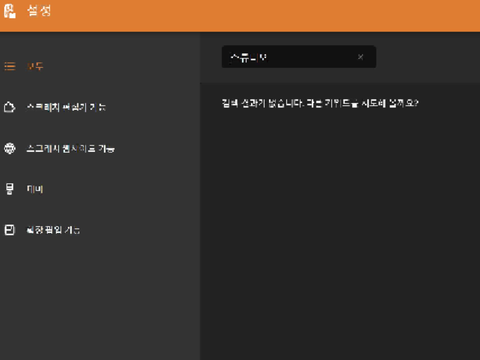480x360 pixels.
Task: Click the search bar strip right of the input
Action: pyautogui.click(x=428, y=57)
